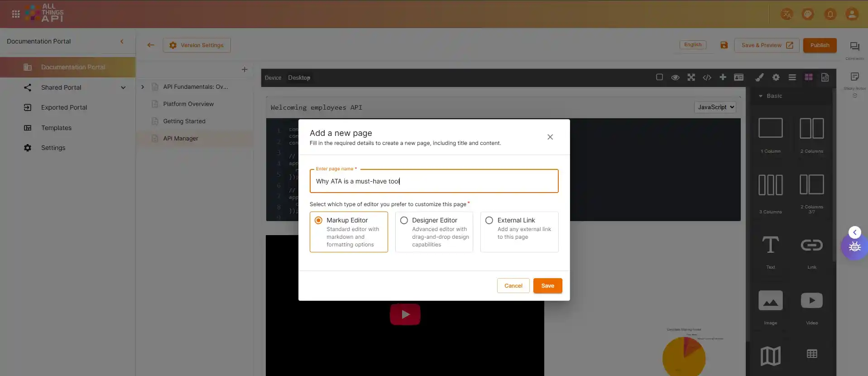Viewport: 868px width, 376px height.
Task: Open the blocks grid icon in toolbar
Action: (x=808, y=77)
